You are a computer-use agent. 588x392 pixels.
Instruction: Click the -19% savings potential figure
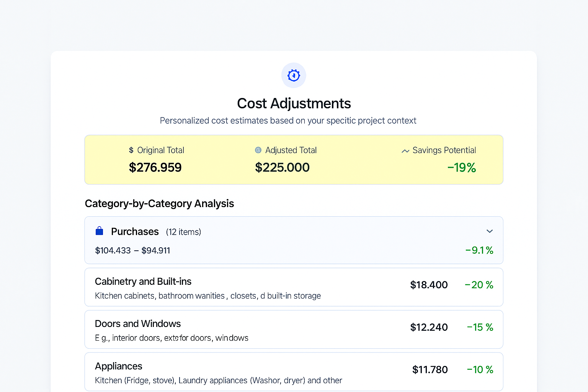click(x=462, y=168)
